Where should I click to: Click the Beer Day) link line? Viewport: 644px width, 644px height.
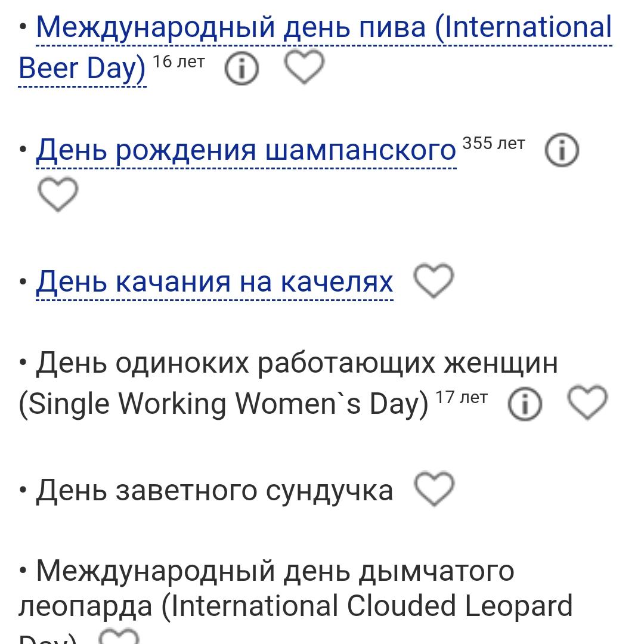[x=82, y=68]
